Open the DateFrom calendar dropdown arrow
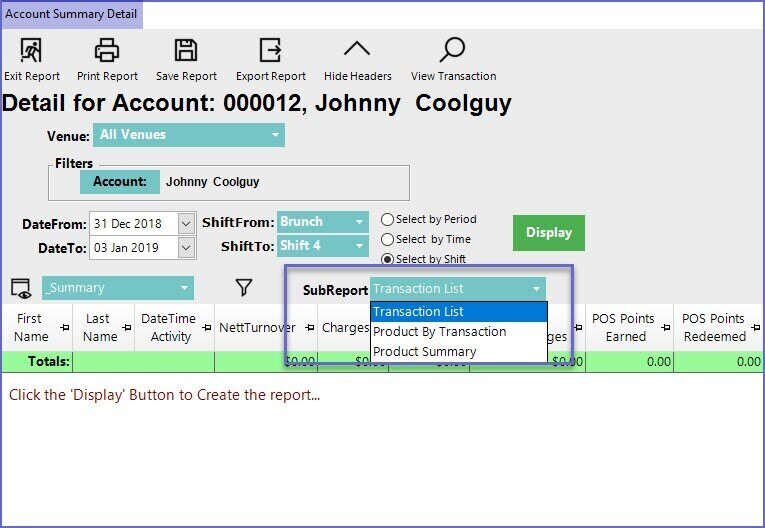The image size is (765, 528). coord(186,224)
